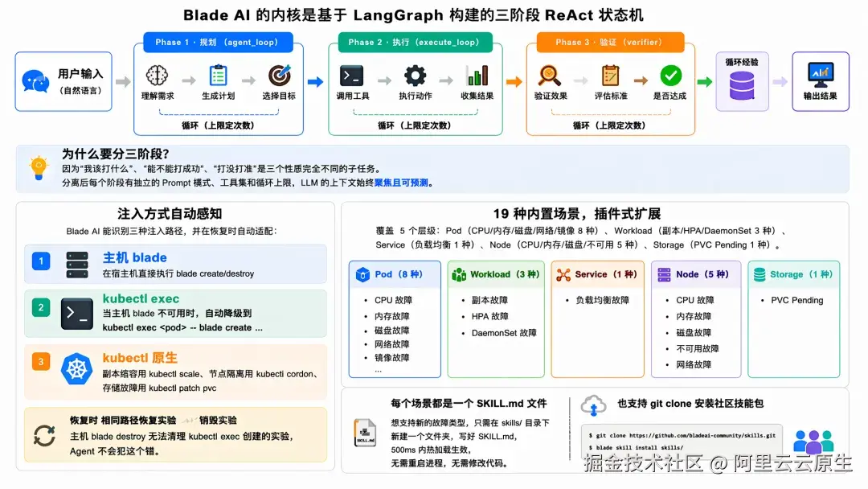Click the green kubectl exec heading

click(141, 299)
